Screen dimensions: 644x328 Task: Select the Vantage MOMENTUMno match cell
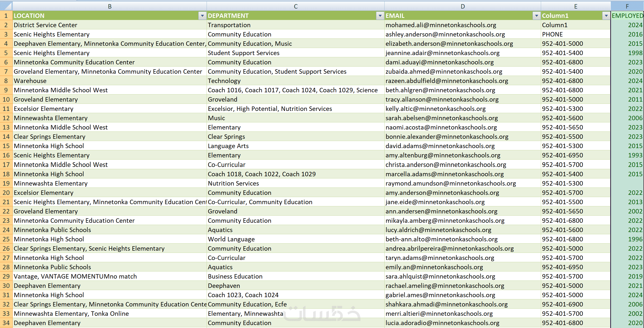pyautogui.click(x=75, y=276)
